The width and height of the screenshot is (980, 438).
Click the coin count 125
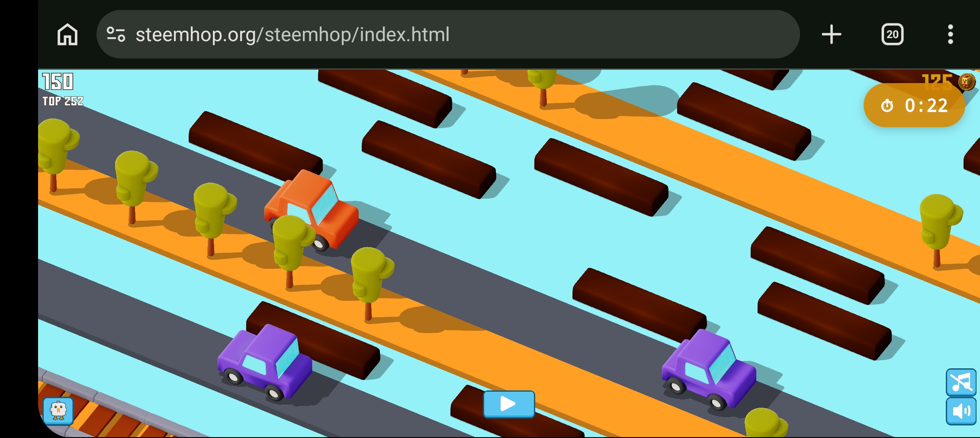click(x=937, y=81)
